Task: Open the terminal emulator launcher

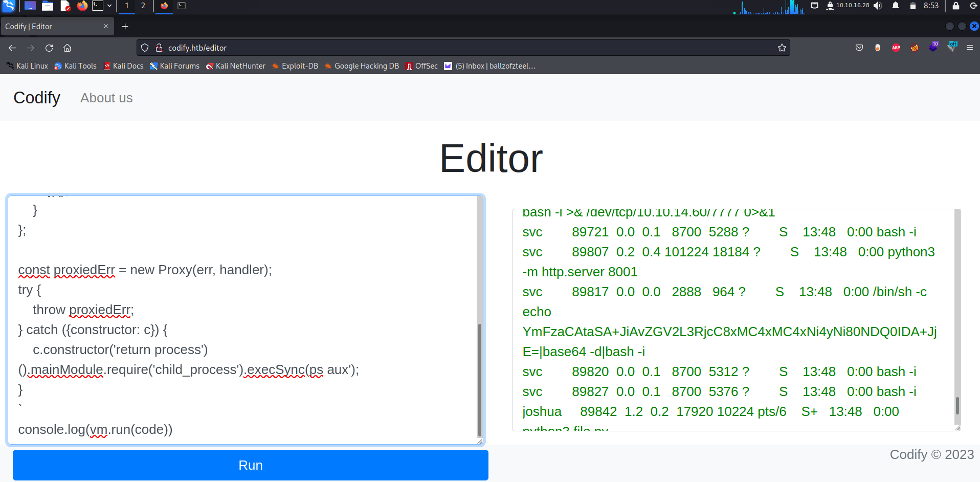Action: point(98,6)
